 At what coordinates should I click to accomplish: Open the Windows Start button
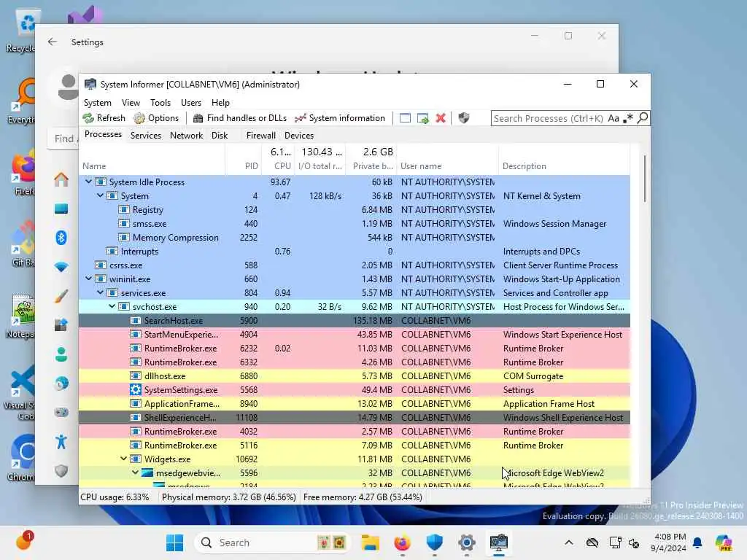click(174, 542)
